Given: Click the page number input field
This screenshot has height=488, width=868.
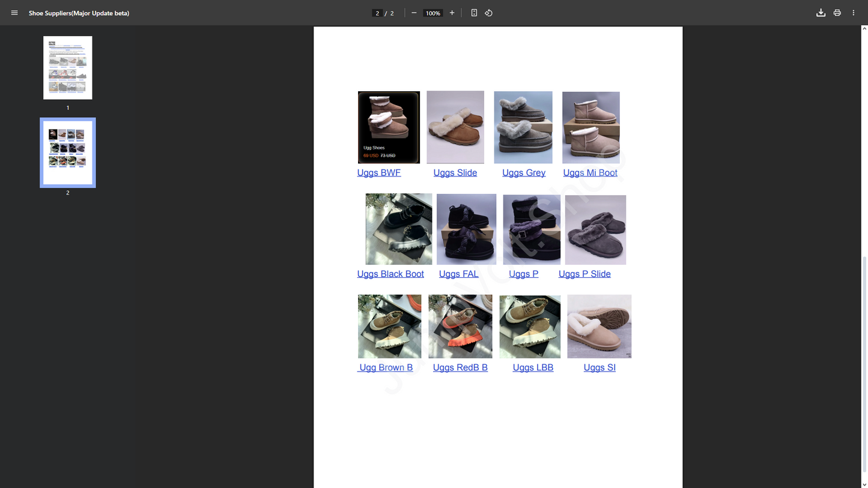Looking at the screenshot, I should (x=377, y=13).
